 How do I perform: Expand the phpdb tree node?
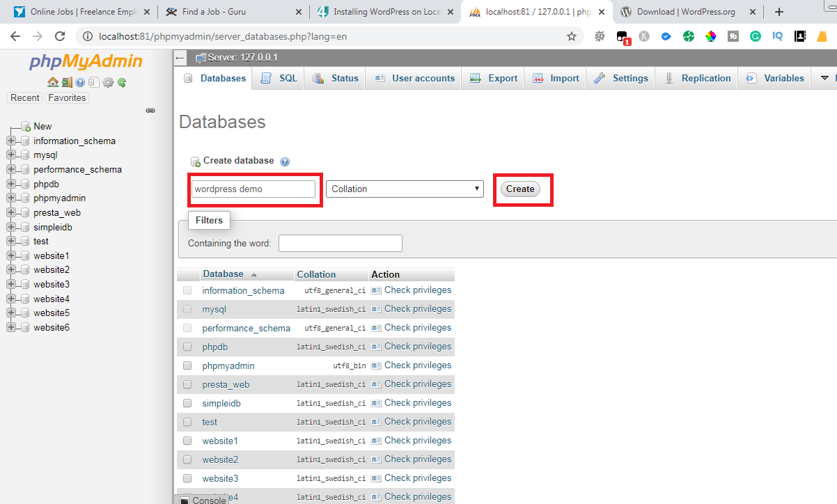click(x=11, y=184)
